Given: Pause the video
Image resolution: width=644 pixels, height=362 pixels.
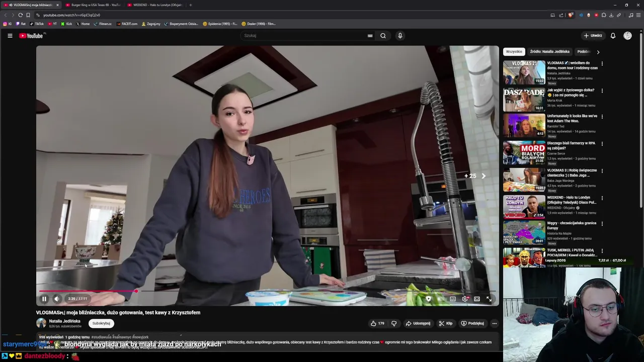Looking at the screenshot, I should [44, 299].
